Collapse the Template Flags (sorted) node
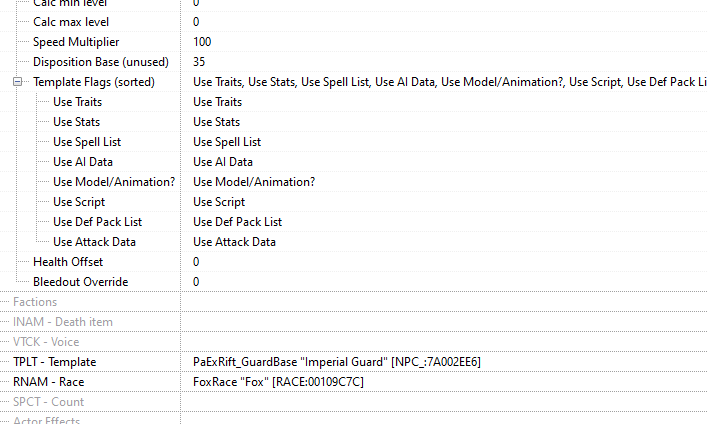 (x=17, y=82)
